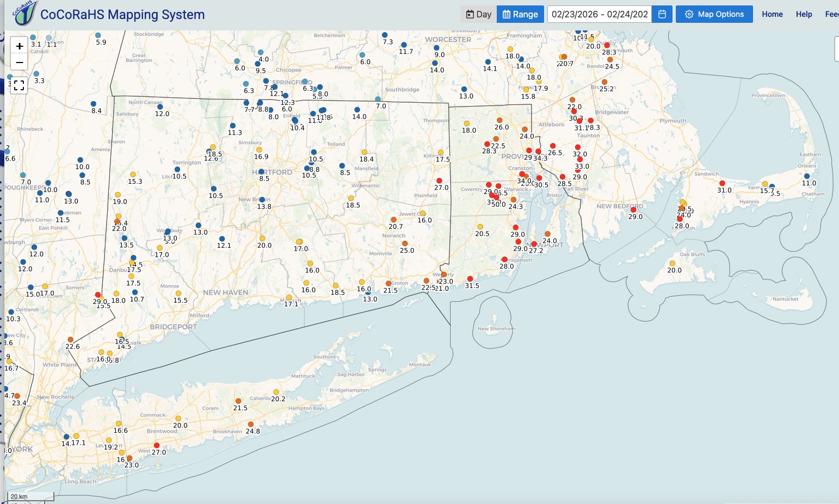Switch to Day view mode
This screenshot has height=504, width=839.
tap(479, 14)
